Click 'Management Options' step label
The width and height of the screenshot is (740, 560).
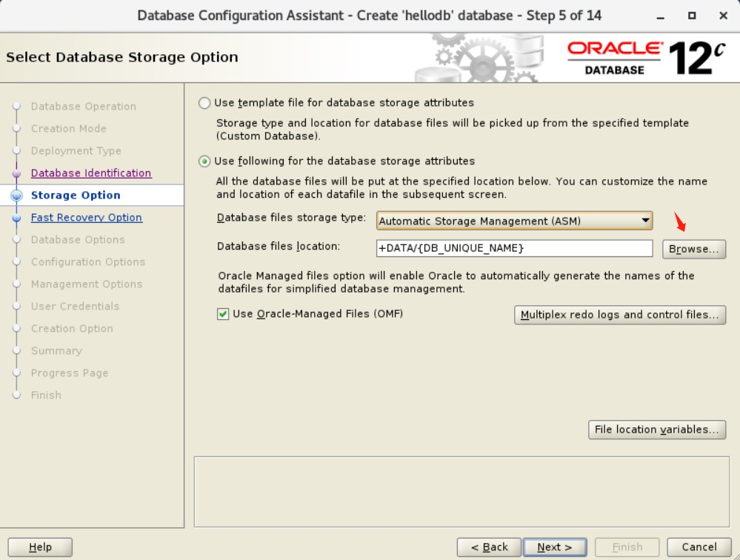pos(87,284)
